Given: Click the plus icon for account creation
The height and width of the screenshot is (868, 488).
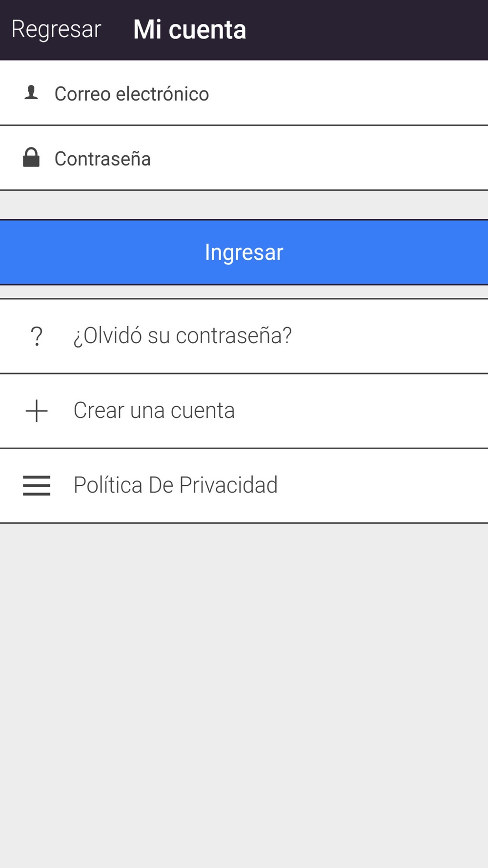Looking at the screenshot, I should coord(37,411).
